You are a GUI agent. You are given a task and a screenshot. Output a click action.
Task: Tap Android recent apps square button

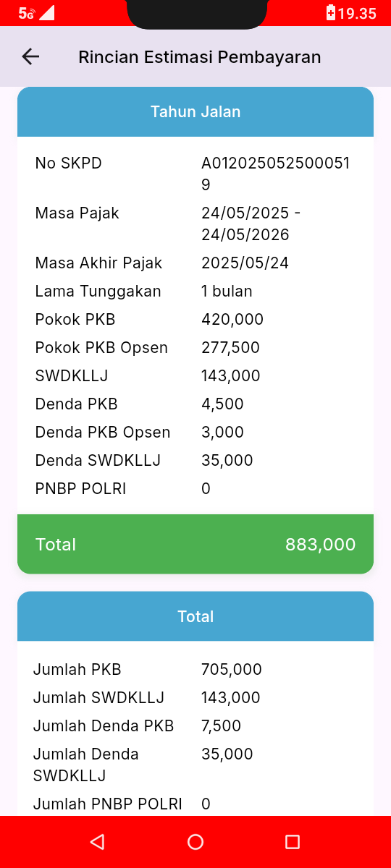tap(293, 841)
